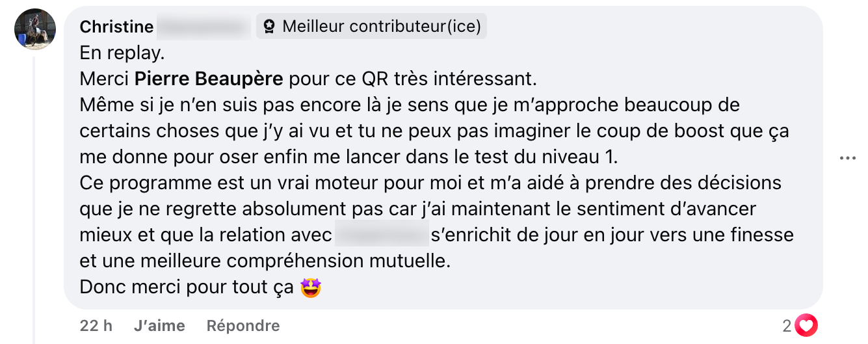Screen dimensions: 868x344
Task: Reply using the "Répondre" button
Action: coord(243,326)
